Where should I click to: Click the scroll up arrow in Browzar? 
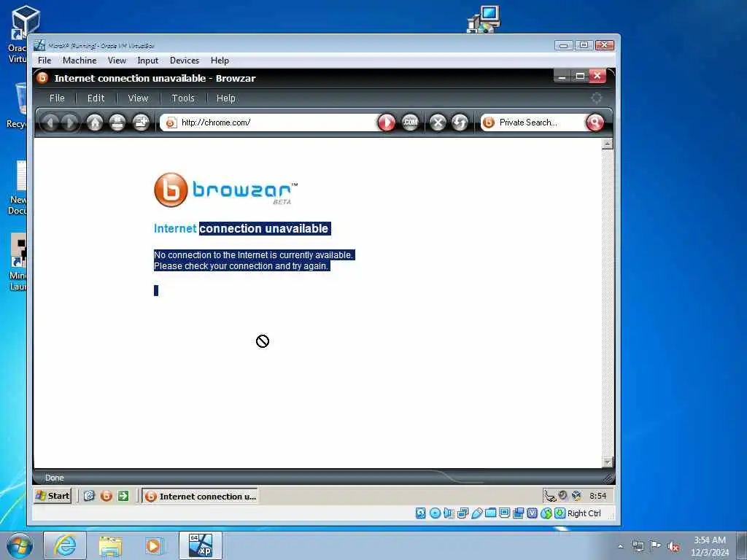click(607, 144)
